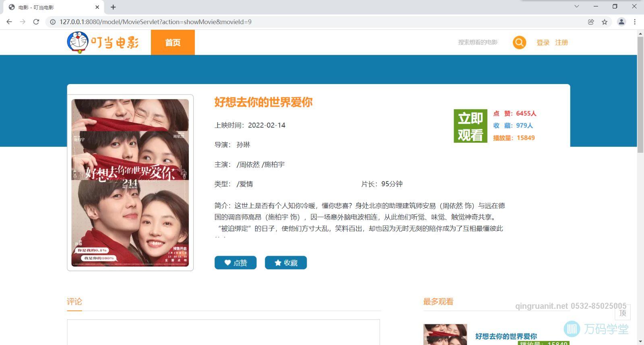Go back using browser back arrow

(9, 22)
